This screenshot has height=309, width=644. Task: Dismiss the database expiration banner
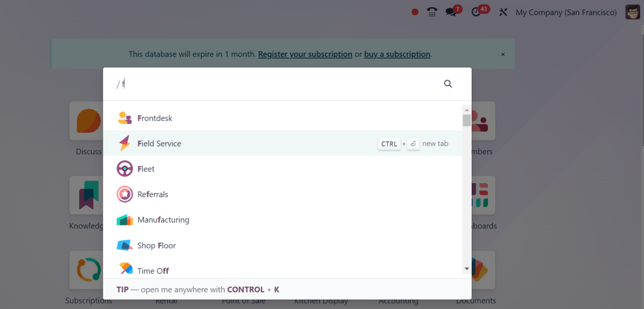[x=502, y=54]
